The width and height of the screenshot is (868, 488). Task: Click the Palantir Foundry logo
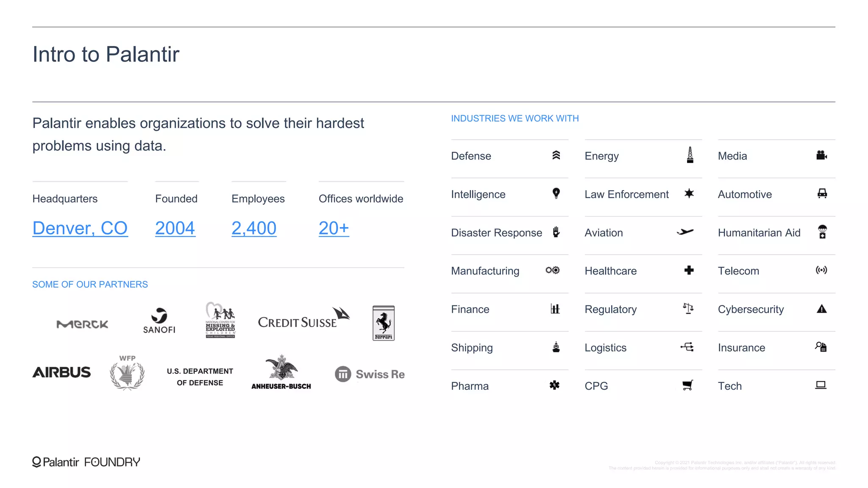tap(86, 462)
